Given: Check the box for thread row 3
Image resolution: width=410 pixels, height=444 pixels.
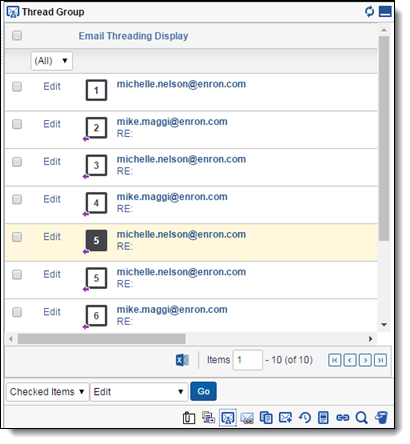Looking at the screenshot, I should pos(17,162).
